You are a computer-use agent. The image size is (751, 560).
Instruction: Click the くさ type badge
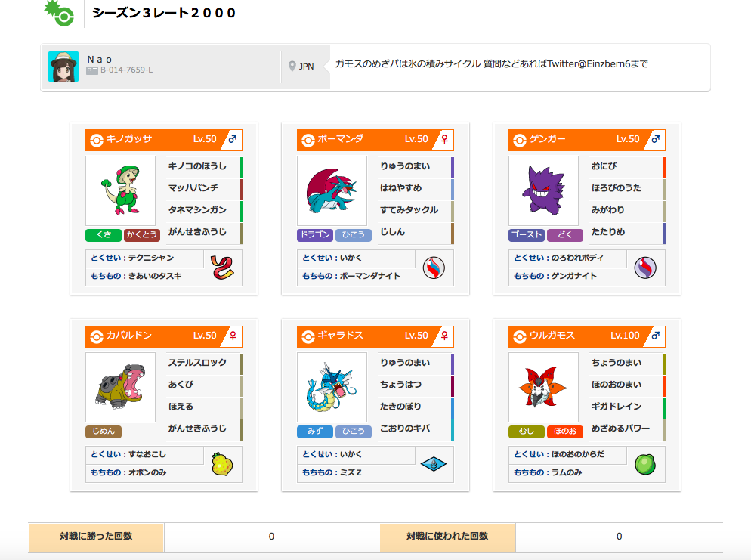[104, 235]
